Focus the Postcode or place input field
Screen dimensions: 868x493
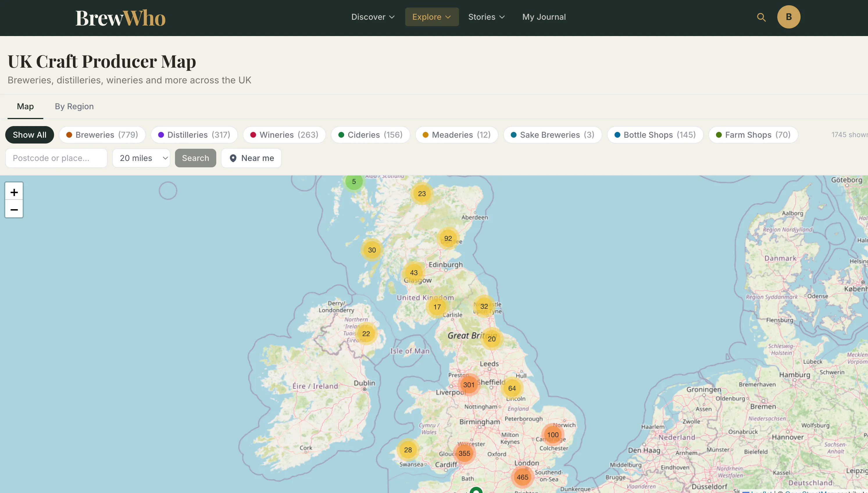pos(56,158)
